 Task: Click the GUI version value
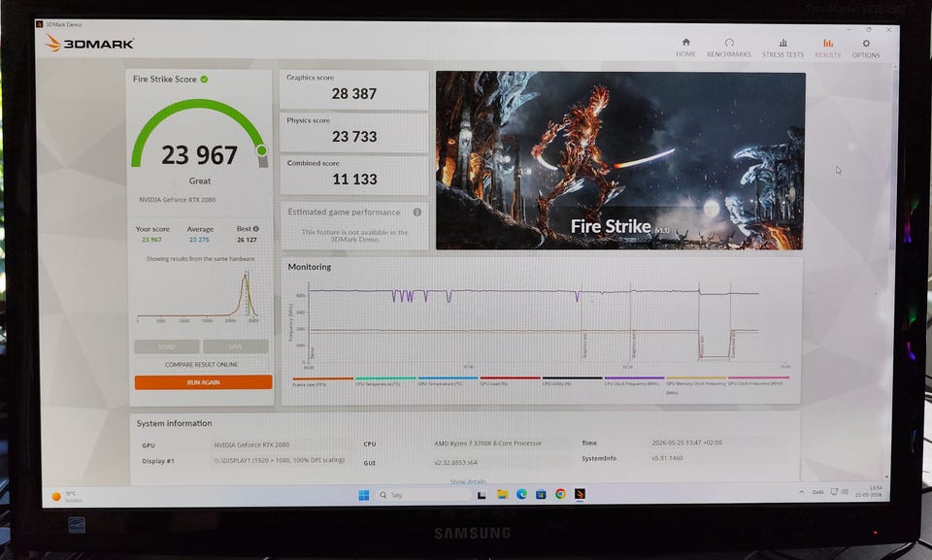(455, 463)
